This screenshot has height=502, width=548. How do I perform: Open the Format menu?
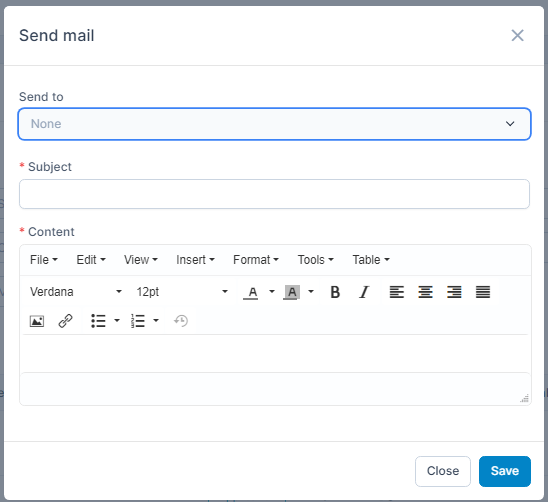pos(256,260)
